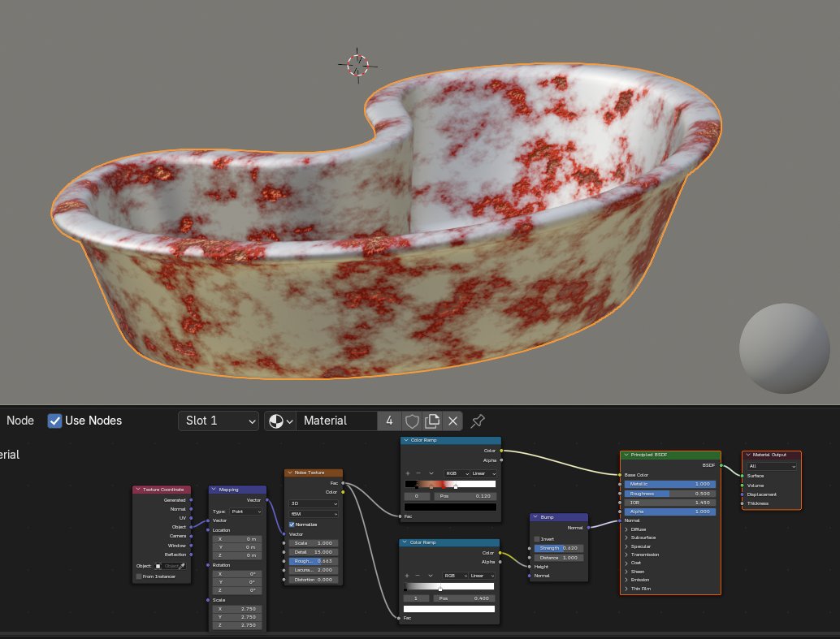The width and height of the screenshot is (840, 639).
Task: Click the Material name field
Action: point(337,421)
